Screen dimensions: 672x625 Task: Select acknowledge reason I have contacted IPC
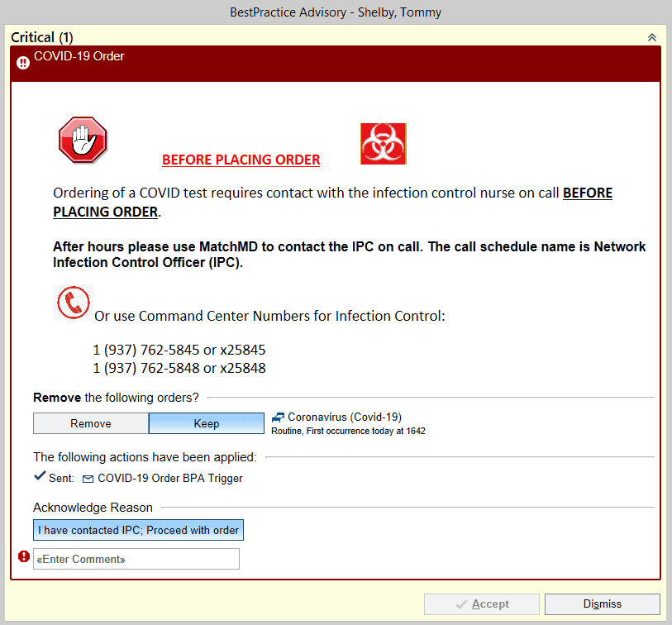click(137, 530)
